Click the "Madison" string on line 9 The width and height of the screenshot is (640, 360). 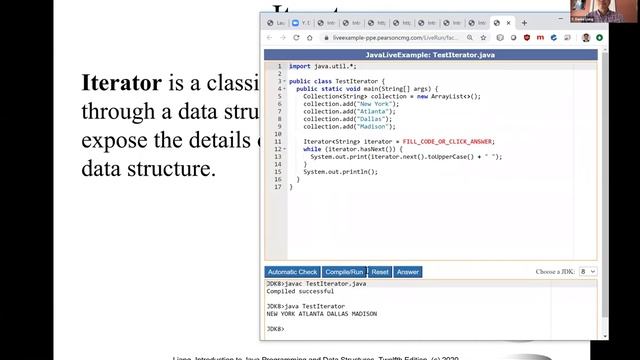pos(373,127)
